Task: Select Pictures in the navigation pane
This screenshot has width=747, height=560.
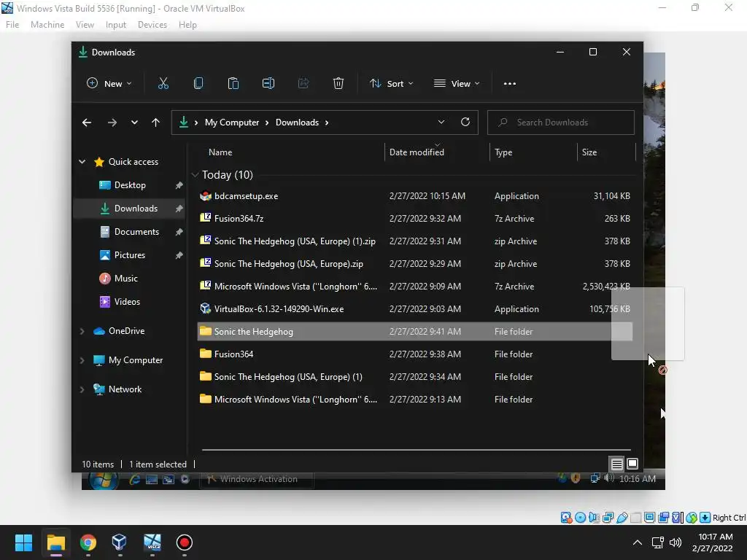Action: pyautogui.click(x=129, y=255)
